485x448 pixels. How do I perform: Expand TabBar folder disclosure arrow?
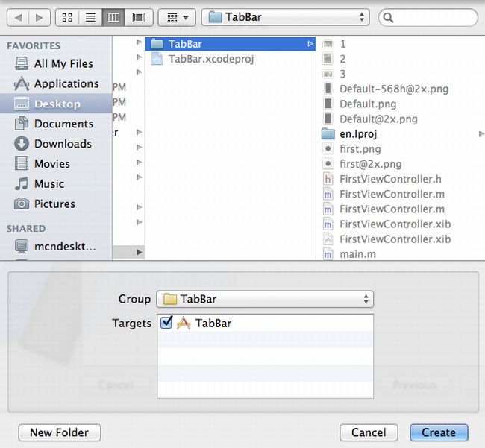[310, 44]
